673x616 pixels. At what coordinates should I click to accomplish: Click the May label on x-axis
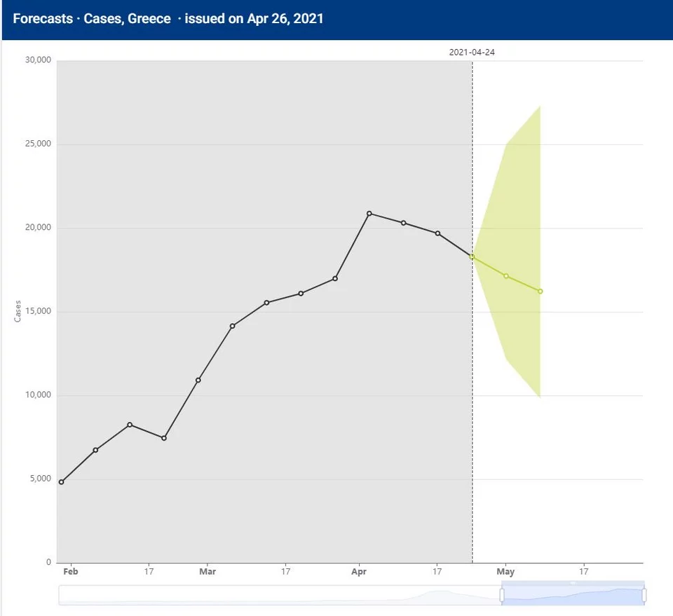coord(505,572)
